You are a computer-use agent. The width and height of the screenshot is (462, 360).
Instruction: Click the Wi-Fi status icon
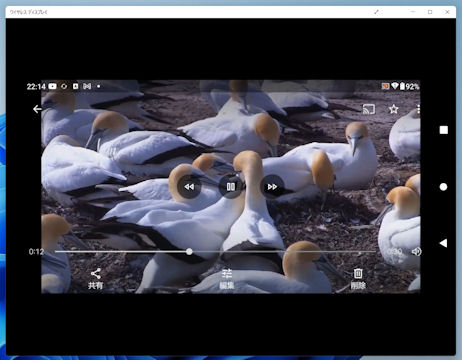point(395,86)
